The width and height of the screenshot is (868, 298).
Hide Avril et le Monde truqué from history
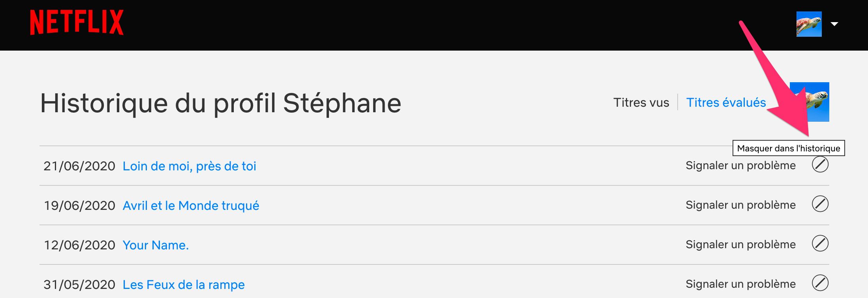click(820, 204)
